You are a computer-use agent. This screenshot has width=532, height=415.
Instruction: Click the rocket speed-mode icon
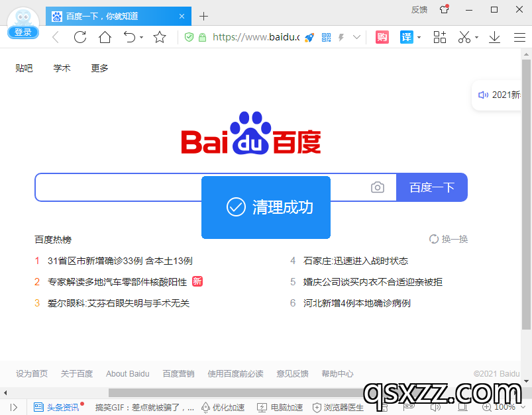(x=309, y=37)
